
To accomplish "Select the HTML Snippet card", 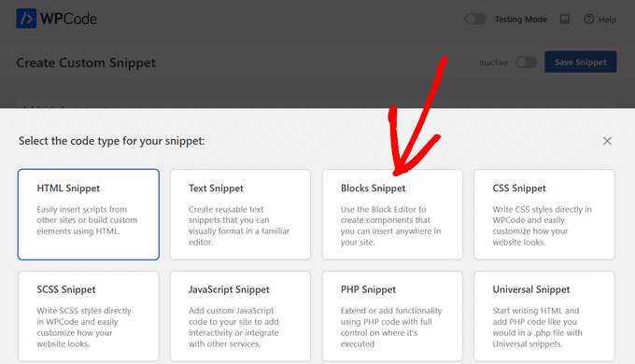I will tap(89, 215).
